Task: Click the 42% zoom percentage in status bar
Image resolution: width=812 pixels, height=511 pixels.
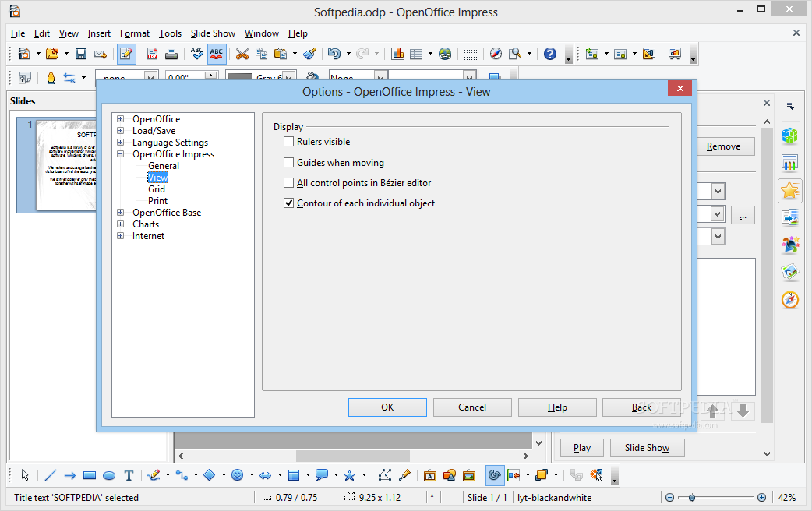Action: (x=786, y=498)
